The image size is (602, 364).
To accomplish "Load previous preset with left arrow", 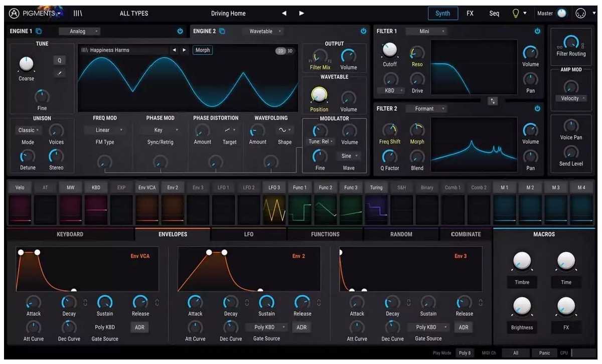I will coord(284,14).
